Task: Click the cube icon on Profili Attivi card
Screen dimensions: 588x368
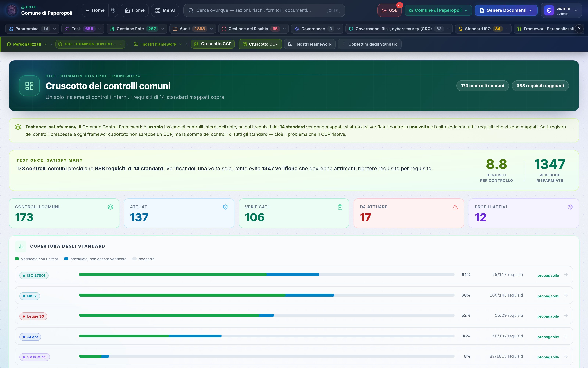Action: click(x=570, y=207)
